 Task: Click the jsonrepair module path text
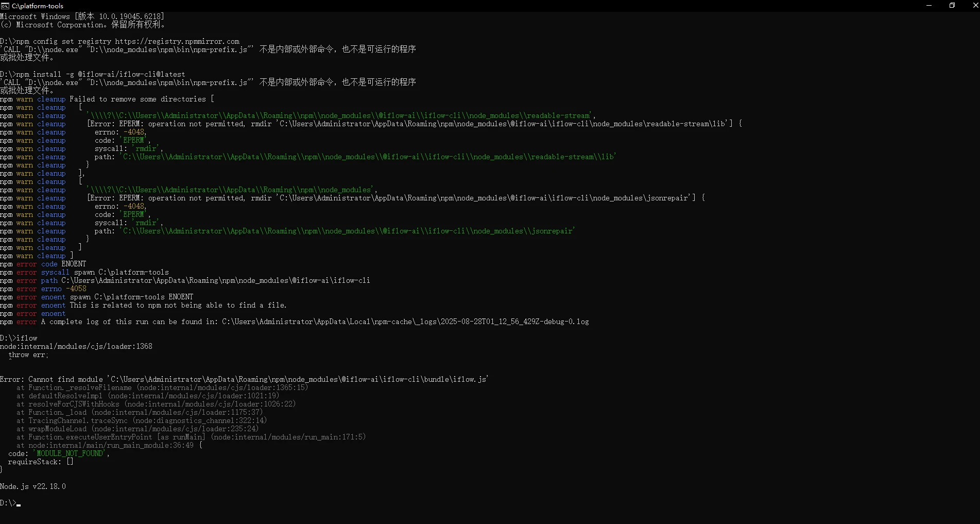(348, 231)
